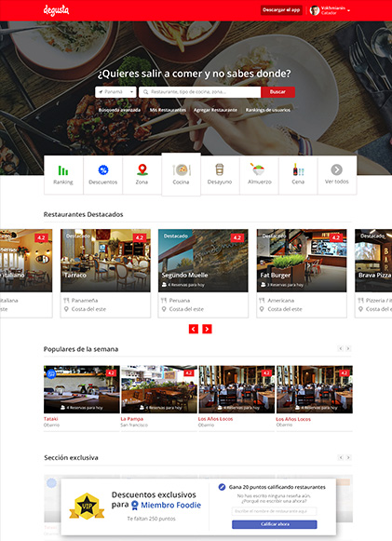The width and height of the screenshot is (392, 541).
Task: Click the 4.2 rating badge on Tarraco
Action: [140, 237]
